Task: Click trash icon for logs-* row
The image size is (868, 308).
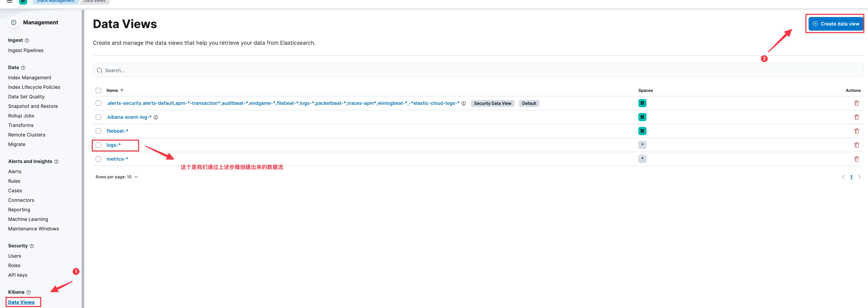Action: point(856,145)
